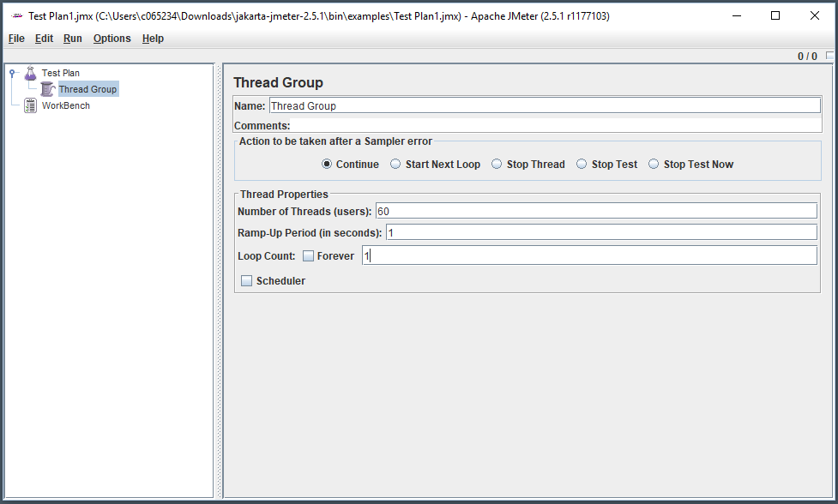
Task: Click the status indicator box beside 0 / 0
Action: pos(829,56)
